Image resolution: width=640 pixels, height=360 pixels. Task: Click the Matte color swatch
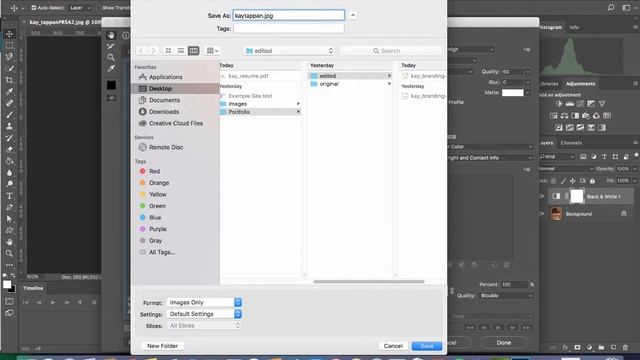[513, 93]
